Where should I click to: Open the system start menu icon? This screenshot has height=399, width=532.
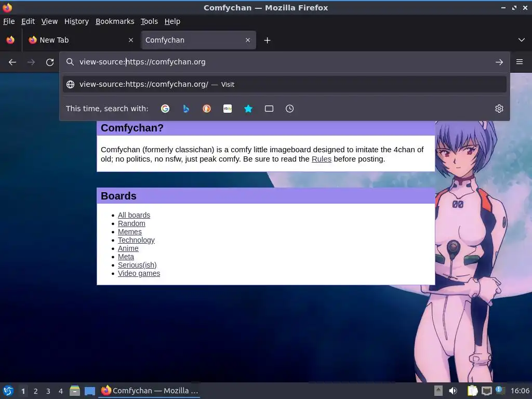pos(8,391)
